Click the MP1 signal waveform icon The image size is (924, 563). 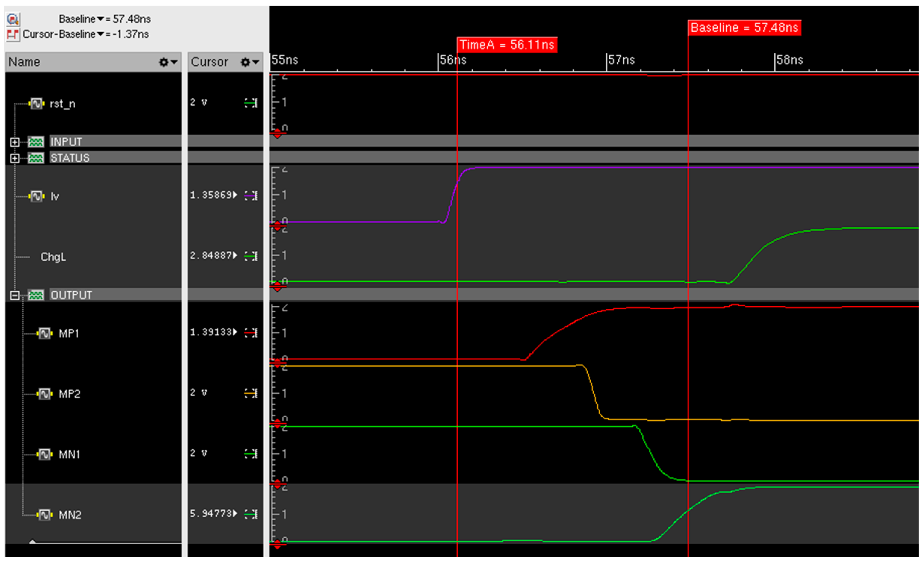click(x=45, y=333)
